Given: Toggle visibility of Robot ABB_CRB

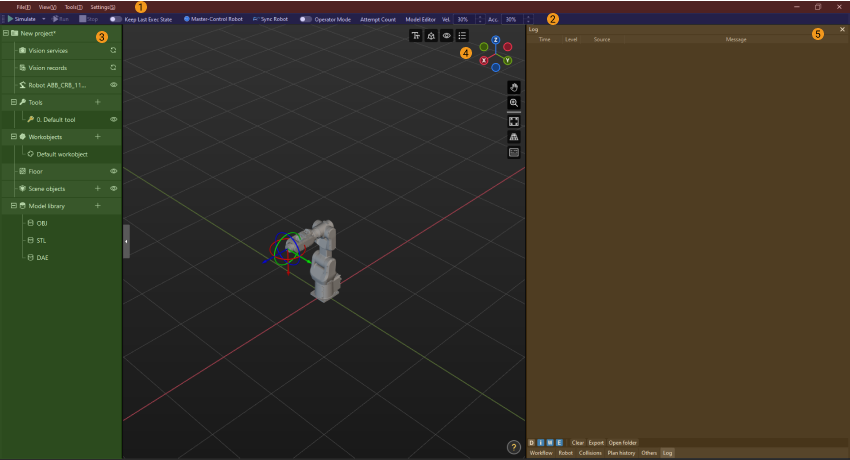Looking at the screenshot, I should (113, 85).
